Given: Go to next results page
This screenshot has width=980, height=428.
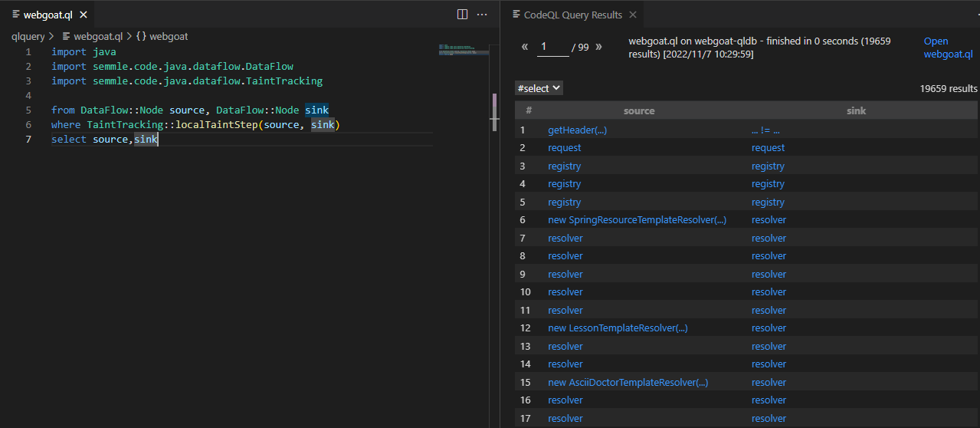Looking at the screenshot, I should pos(598,47).
